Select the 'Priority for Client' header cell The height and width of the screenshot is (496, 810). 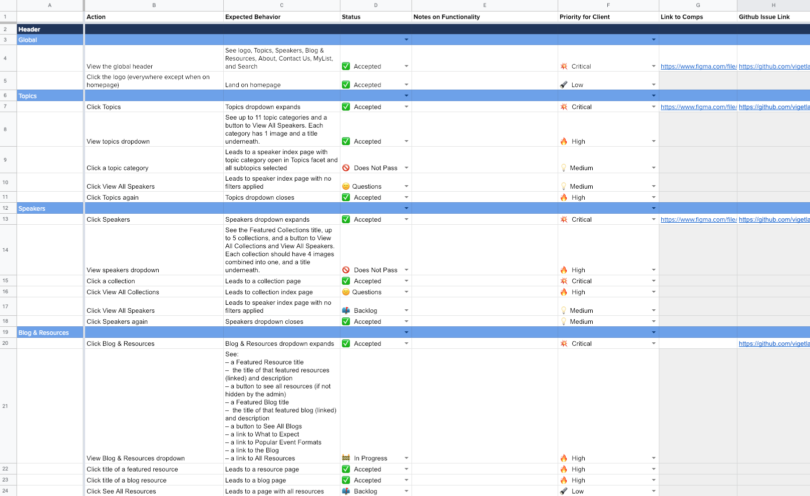608,17
